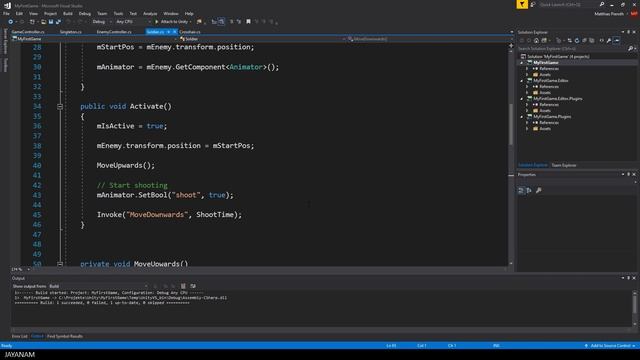Switch to the Solution Explorer tab
The width and height of the screenshot is (640, 360).
click(x=533, y=165)
